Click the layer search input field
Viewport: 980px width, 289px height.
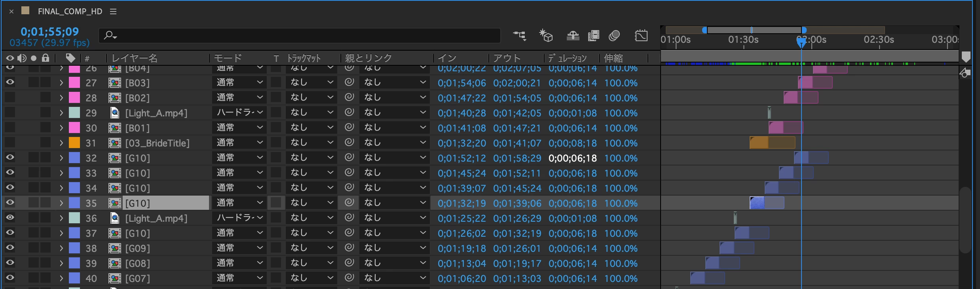click(300, 36)
